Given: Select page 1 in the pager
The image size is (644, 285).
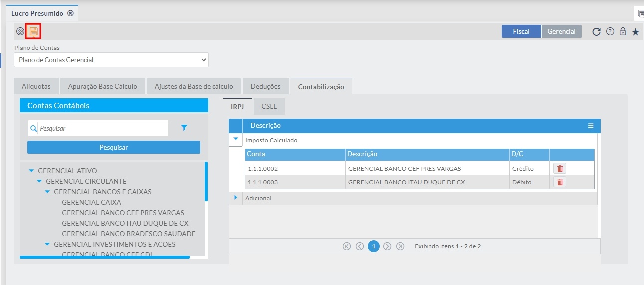Looking at the screenshot, I should click(x=374, y=246).
